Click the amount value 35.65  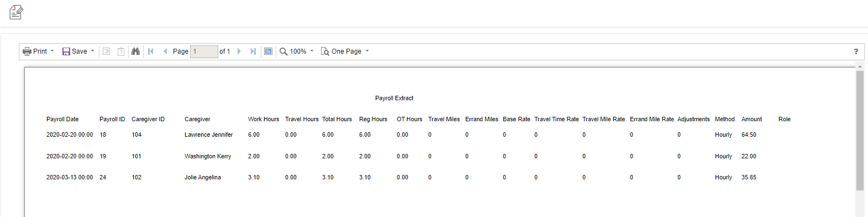(749, 177)
